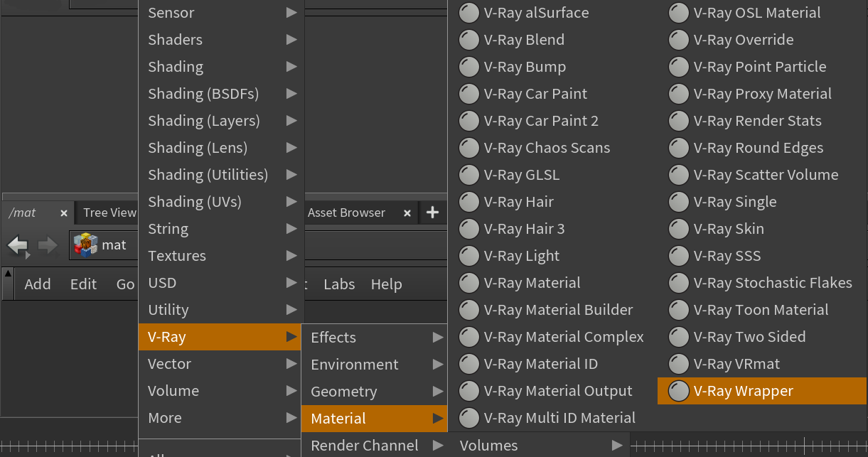Select the Material submenu entry
Screen dimensions: 868x457
pos(375,419)
